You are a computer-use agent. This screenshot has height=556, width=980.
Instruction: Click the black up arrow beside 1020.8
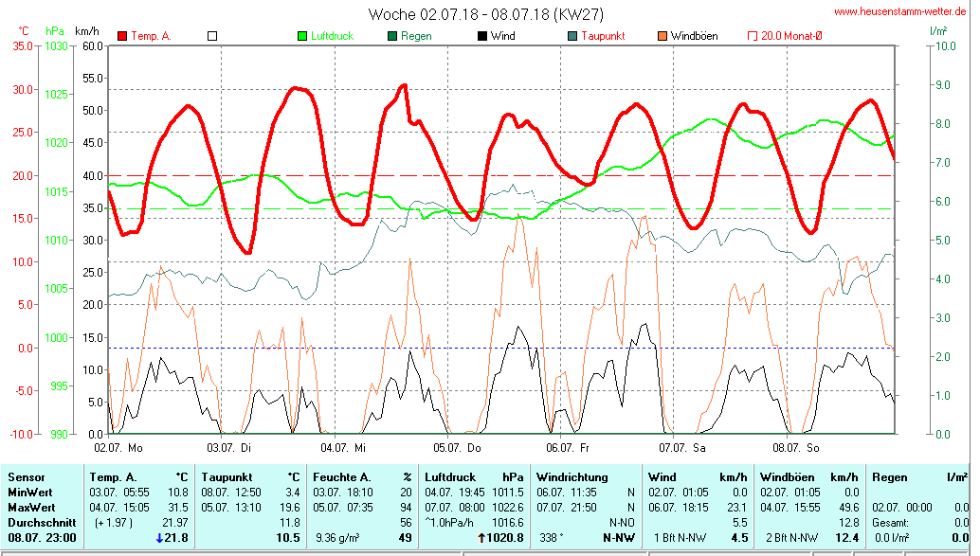(x=481, y=539)
